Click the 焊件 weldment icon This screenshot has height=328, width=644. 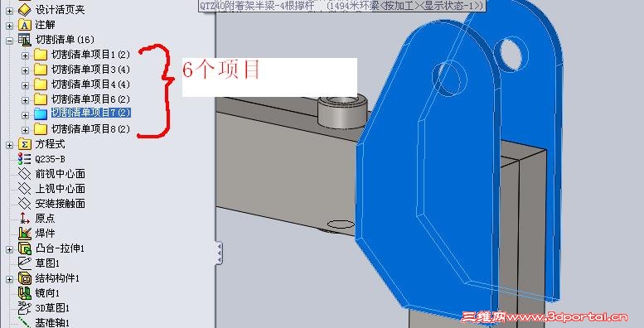click(25, 234)
